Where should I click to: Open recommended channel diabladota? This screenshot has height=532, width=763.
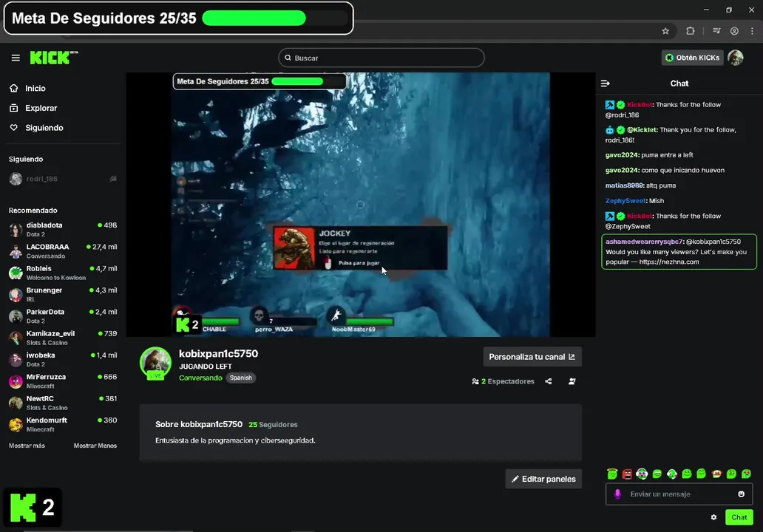(x=63, y=229)
